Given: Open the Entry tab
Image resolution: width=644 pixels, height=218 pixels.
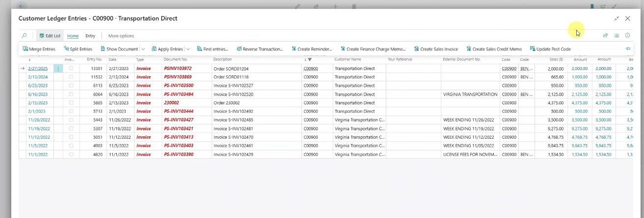Looking at the screenshot, I should point(90,36).
